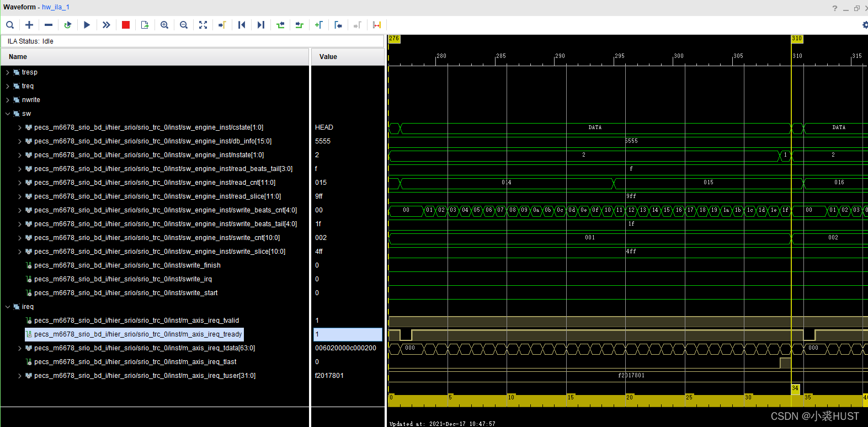Expand the read_cnt[11:0] bus

coord(20,183)
